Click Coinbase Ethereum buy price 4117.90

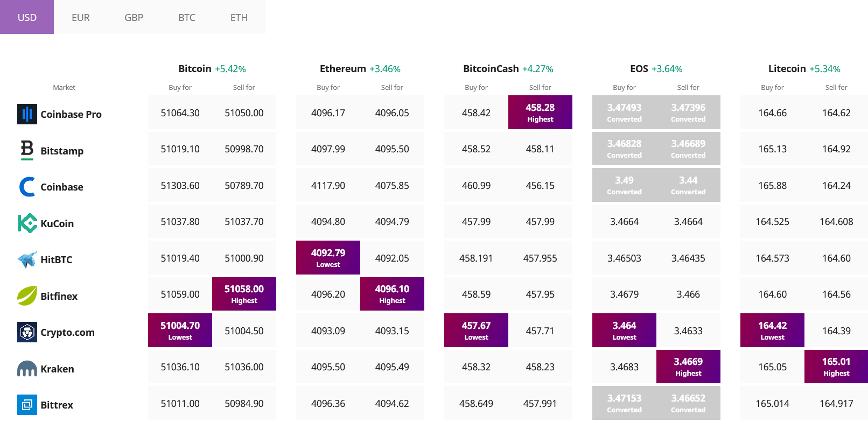click(328, 185)
